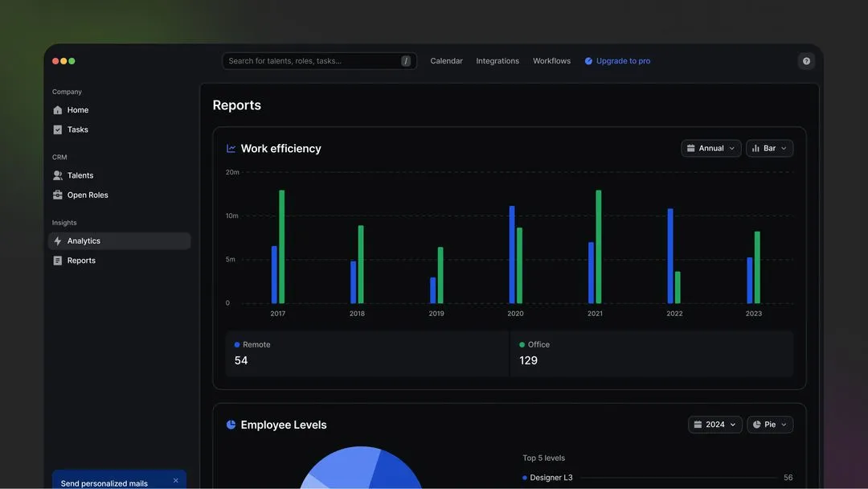
Task: Open Reports via its sidebar icon
Action: 57,260
